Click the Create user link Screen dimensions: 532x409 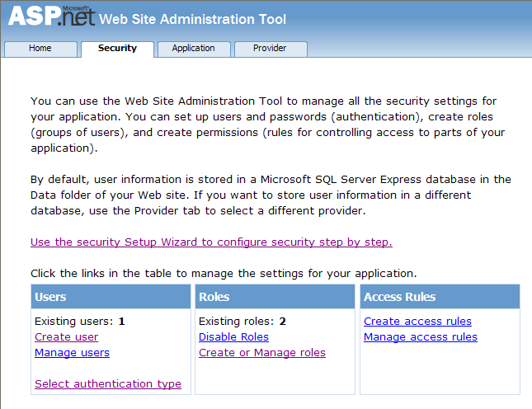pyautogui.click(x=66, y=337)
